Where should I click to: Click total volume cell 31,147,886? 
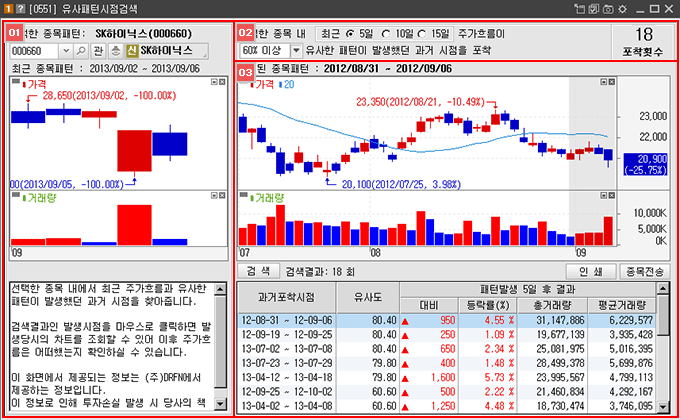[x=552, y=321]
